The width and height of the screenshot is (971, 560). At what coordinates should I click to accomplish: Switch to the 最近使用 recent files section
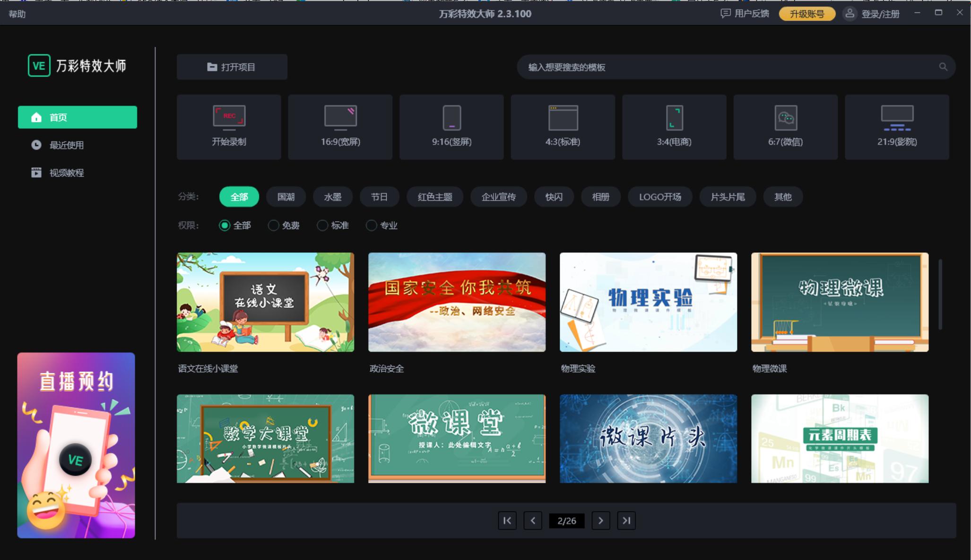[65, 145]
